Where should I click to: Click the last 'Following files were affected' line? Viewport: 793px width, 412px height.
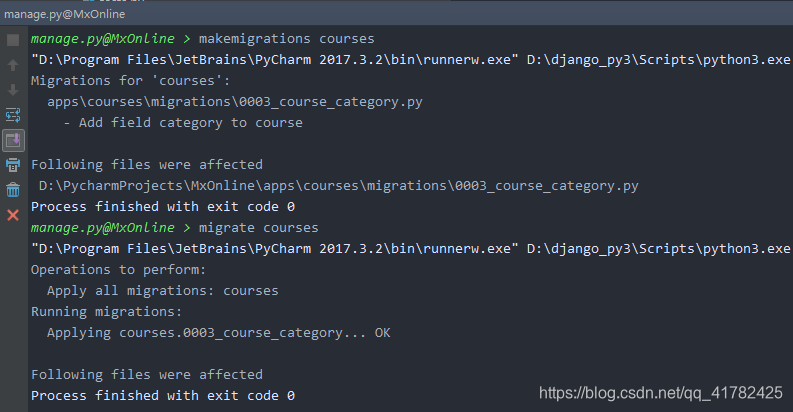click(x=147, y=375)
